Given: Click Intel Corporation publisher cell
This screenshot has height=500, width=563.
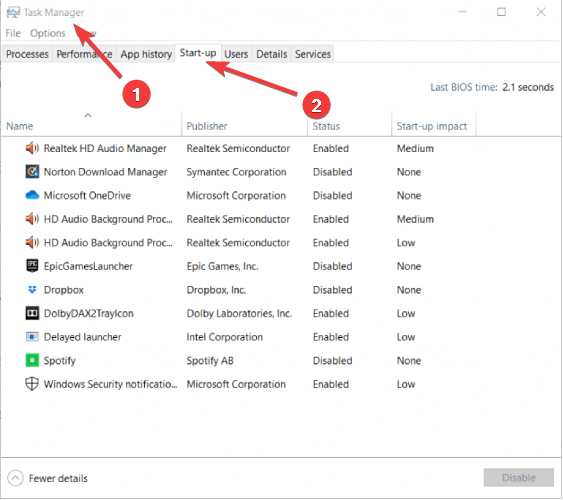Looking at the screenshot, I should click(224, 337).
